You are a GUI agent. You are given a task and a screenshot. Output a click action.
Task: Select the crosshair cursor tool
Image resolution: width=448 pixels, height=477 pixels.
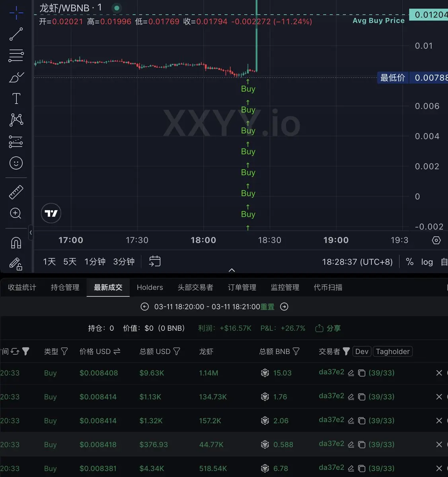(16, 13)
